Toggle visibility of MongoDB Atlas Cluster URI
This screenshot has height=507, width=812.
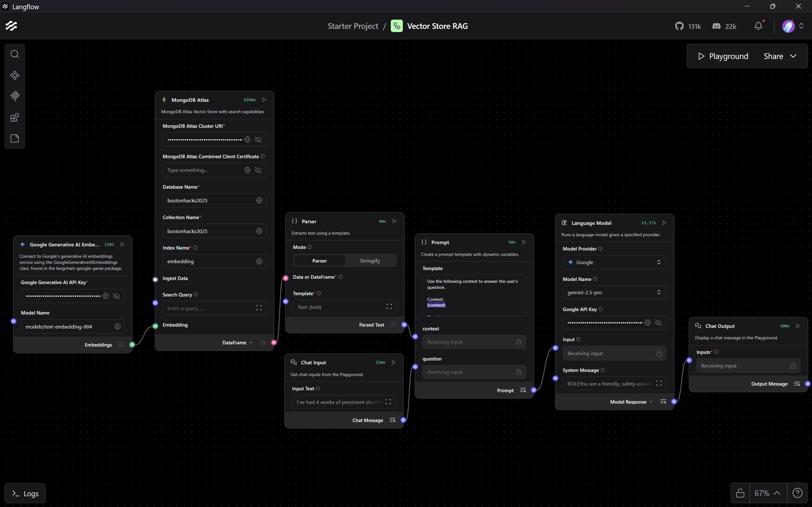(x=258, y=140)
